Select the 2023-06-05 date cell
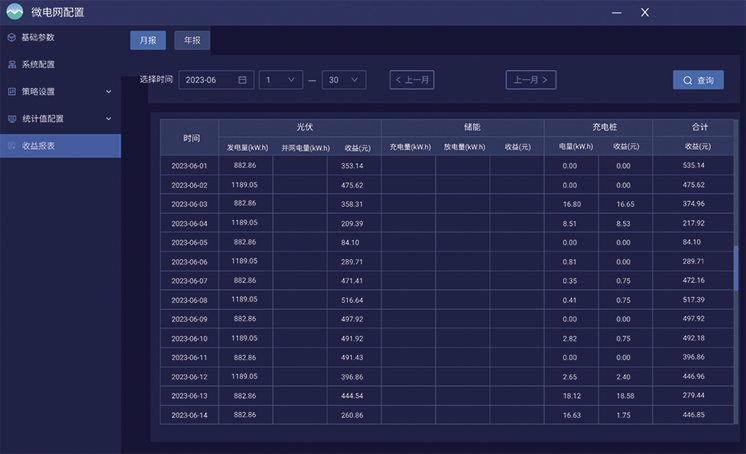 coord(189,242)
